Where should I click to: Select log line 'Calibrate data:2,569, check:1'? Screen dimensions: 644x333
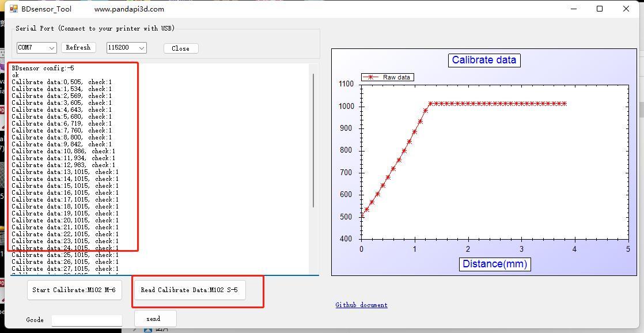pos(62,96)
